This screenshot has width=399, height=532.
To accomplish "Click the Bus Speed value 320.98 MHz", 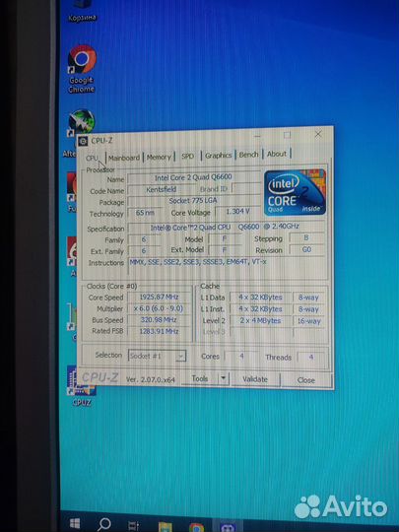I will click(159, 320).
